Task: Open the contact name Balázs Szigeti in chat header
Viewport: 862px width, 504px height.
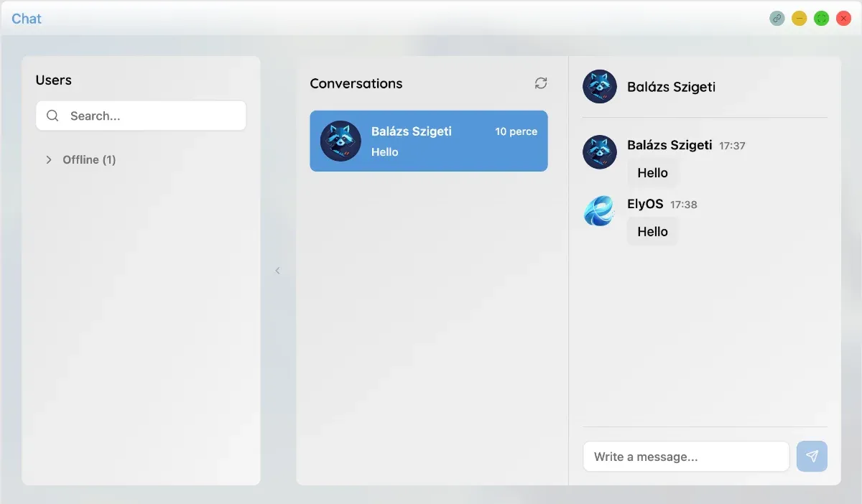Action: point(671,87)
